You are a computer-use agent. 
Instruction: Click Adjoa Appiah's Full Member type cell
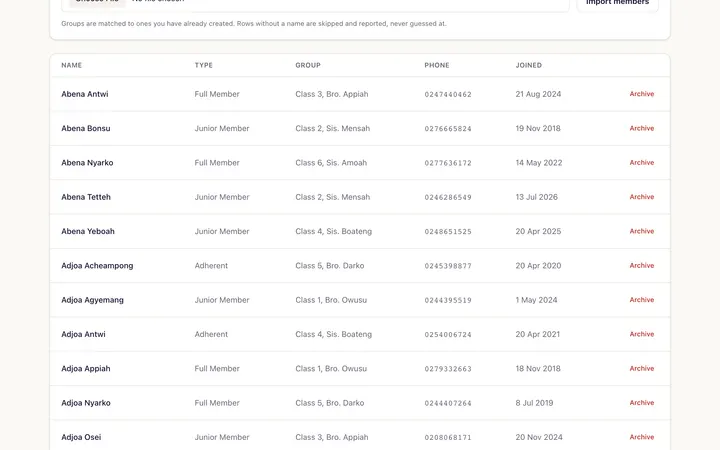(x=217, y=368)
